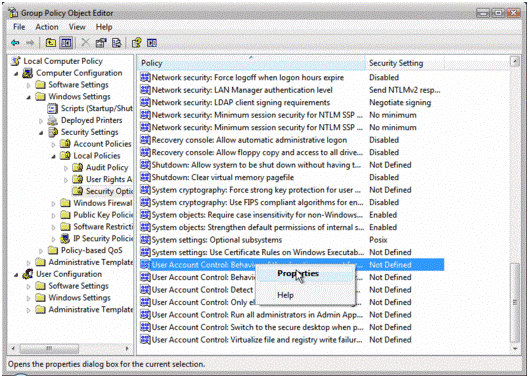529x378 pixels.
Task: Collapse the Local Policies node
Action: 54,156
